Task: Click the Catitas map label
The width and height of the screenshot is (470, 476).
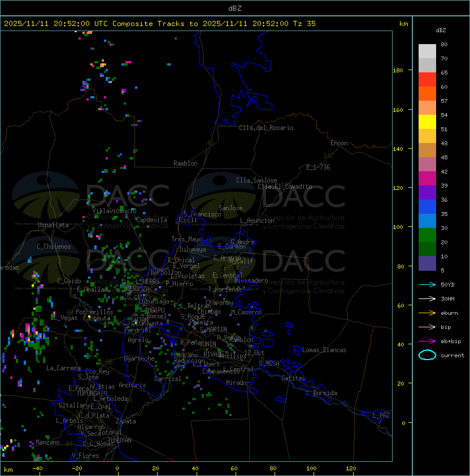Action: [x=293, y=378]
